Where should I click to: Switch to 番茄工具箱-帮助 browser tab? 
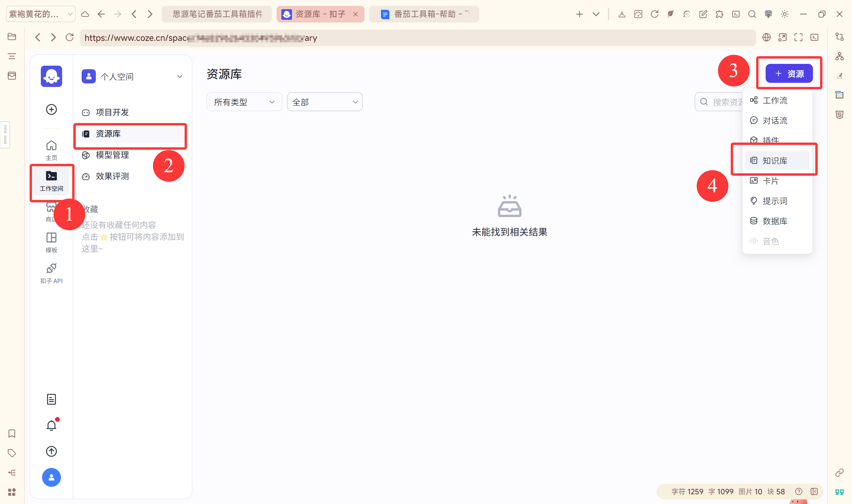424,14
